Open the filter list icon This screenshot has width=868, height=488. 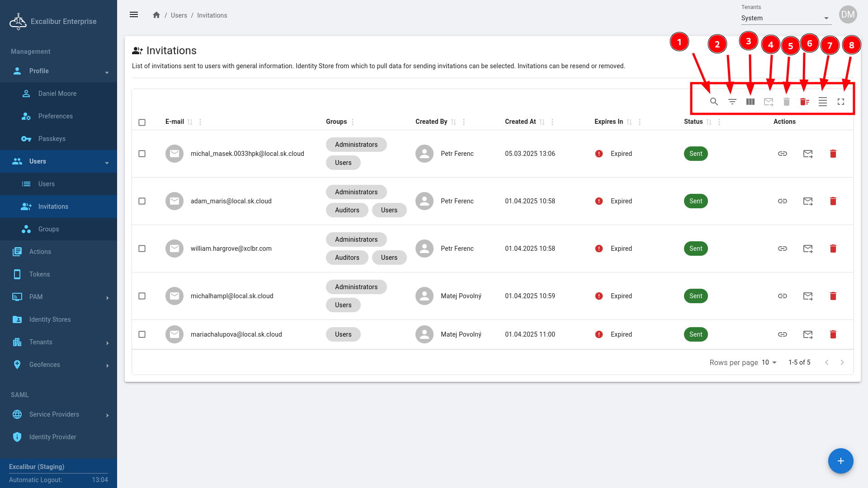pyautogui.click(x=732, y=102)
